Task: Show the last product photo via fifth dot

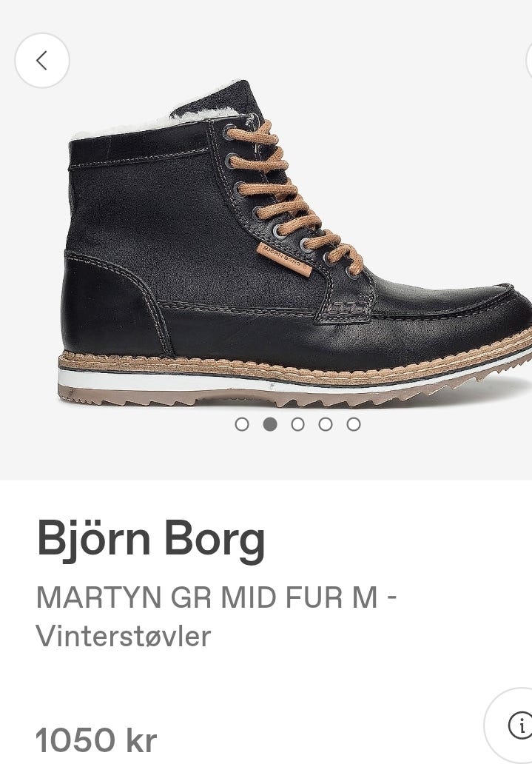Action: [354, 424]
